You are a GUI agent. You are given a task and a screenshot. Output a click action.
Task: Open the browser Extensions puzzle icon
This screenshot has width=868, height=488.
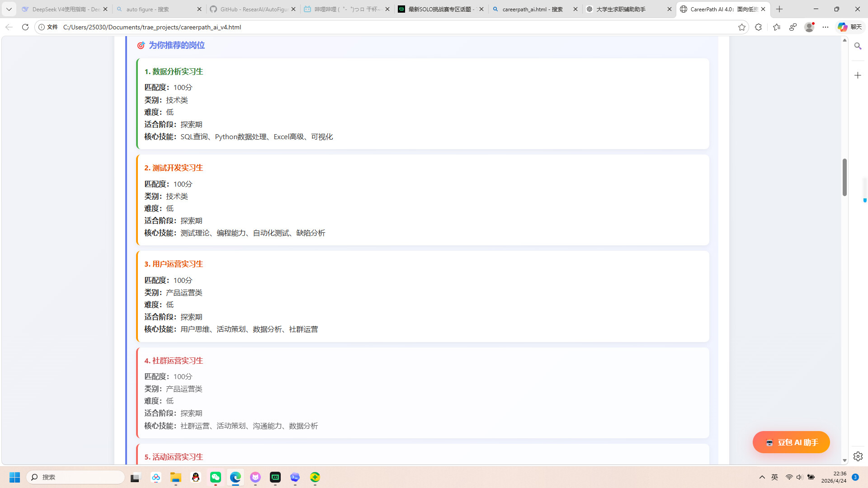759,27
